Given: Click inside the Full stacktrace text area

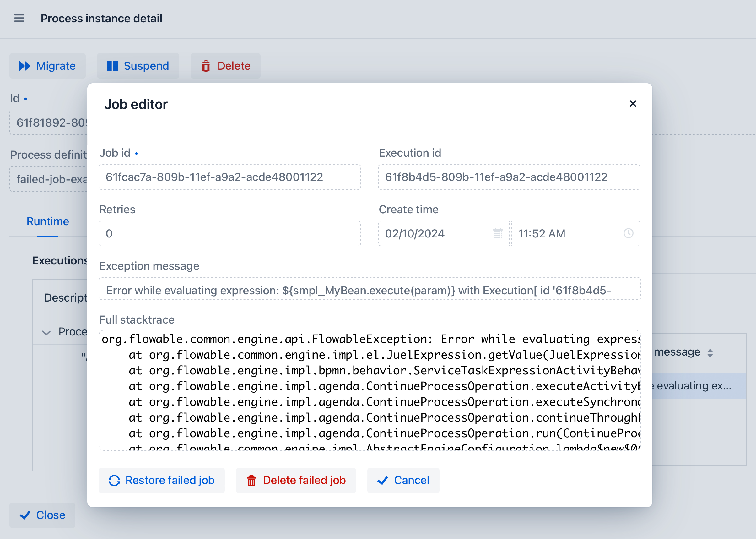Looking at the screenshot, I should (370, 390).
